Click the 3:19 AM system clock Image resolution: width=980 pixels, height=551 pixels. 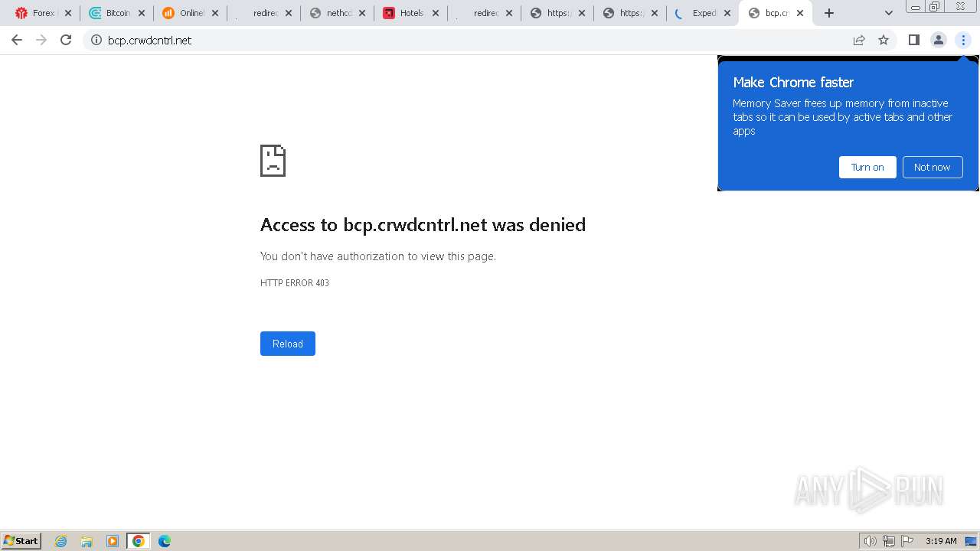(941, 541)
